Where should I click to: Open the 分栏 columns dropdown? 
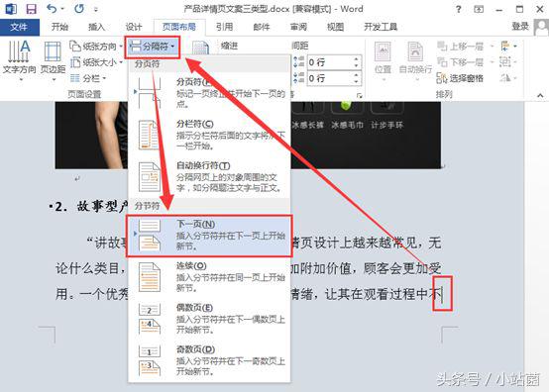[88, 78]
